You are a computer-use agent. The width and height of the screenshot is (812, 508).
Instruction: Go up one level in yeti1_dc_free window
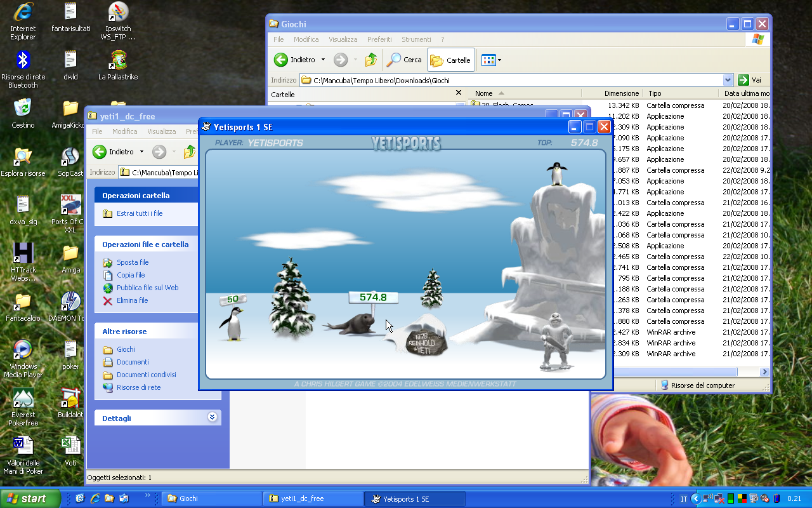(189, 152)
